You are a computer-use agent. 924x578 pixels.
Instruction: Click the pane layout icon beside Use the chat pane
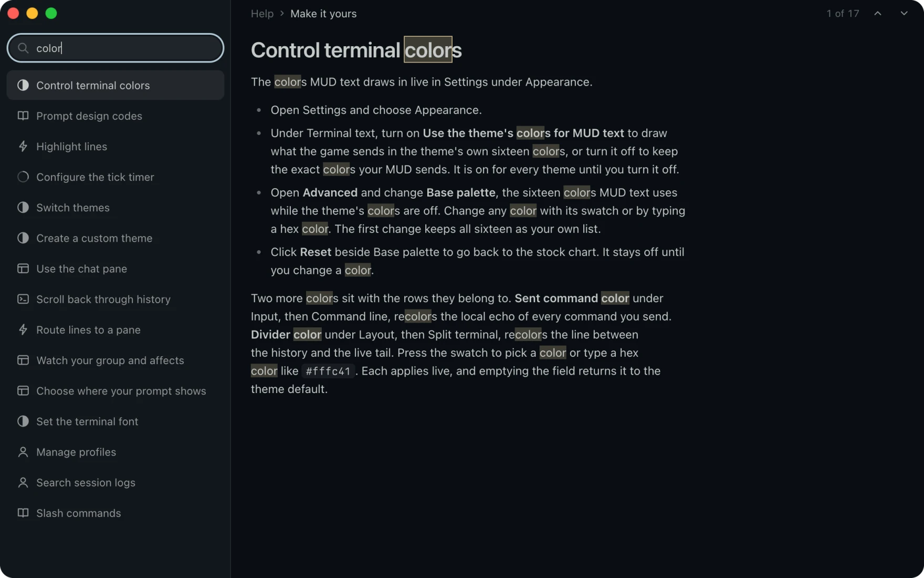(23, 269)
